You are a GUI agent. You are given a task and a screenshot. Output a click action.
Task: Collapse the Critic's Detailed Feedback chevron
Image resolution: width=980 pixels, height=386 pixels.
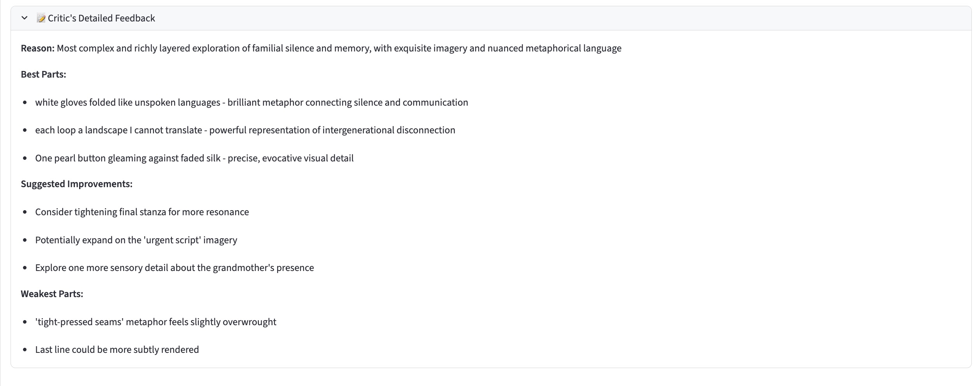[25, 18]
